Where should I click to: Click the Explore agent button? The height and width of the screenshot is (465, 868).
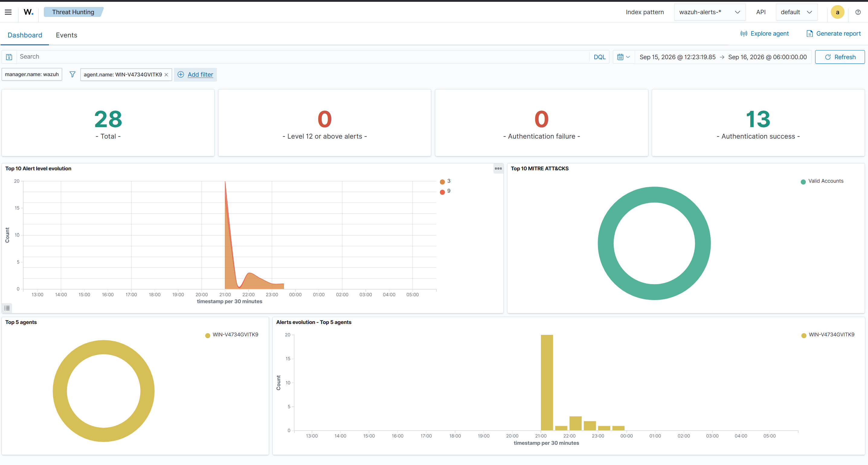[x=764, y=34]
